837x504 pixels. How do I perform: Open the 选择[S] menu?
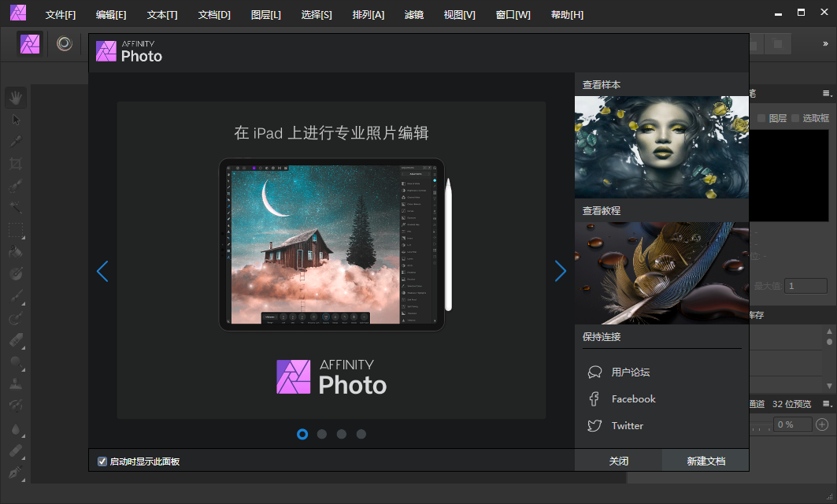[317, 15]
